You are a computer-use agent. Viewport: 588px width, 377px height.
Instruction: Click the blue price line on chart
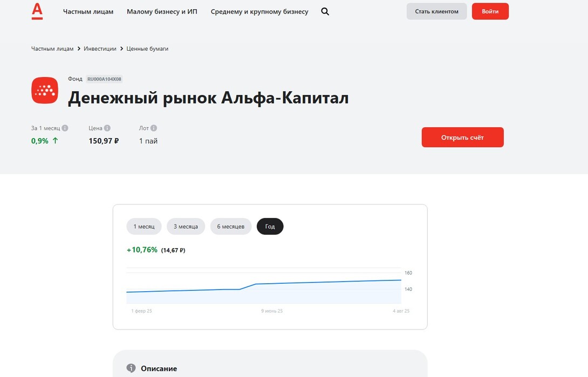[324, 282]
